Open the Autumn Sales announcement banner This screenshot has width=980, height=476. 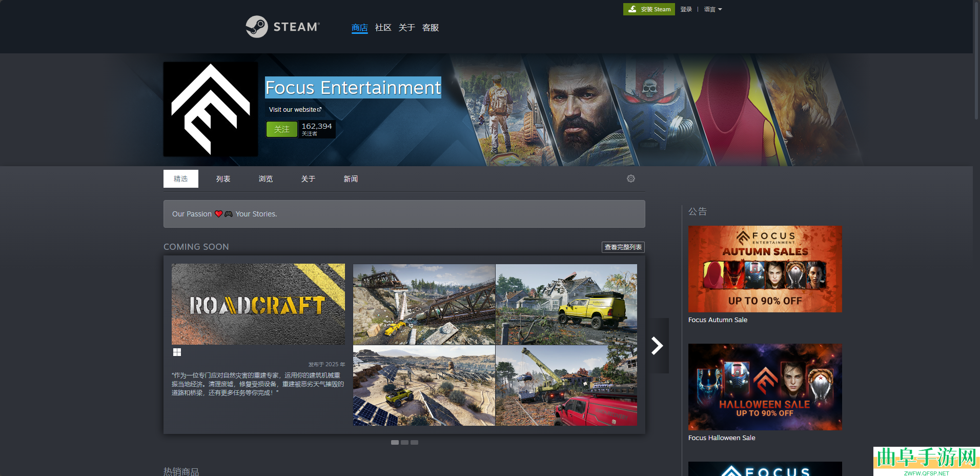click(765, 269)
